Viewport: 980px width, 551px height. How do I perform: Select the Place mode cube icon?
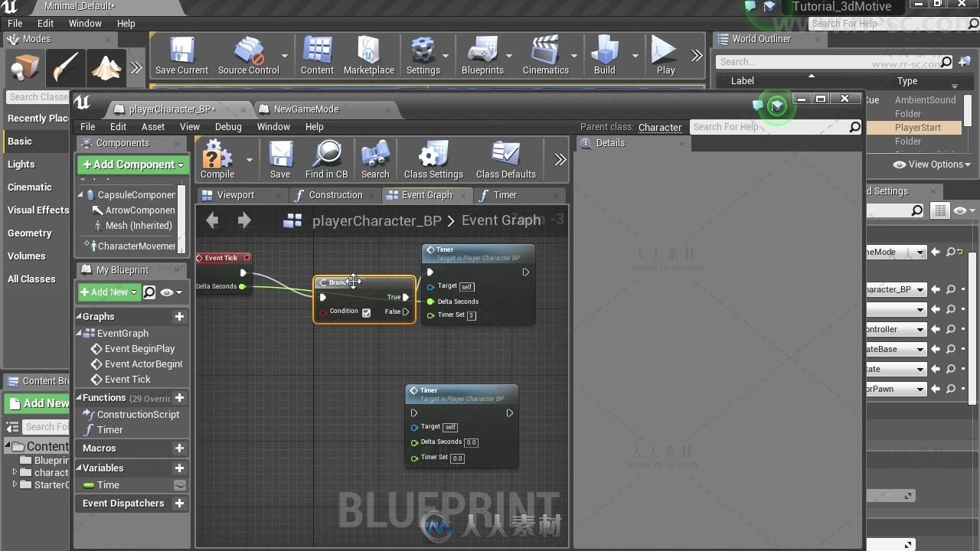24,69
